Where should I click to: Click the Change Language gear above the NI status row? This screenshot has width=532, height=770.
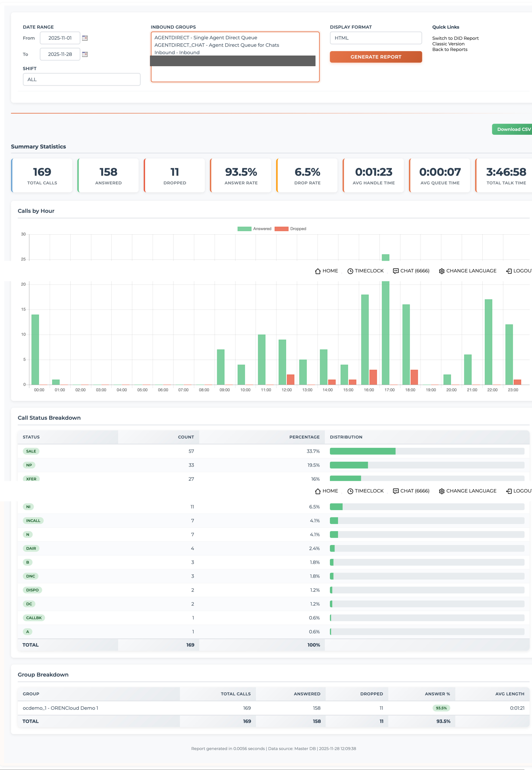442,491
